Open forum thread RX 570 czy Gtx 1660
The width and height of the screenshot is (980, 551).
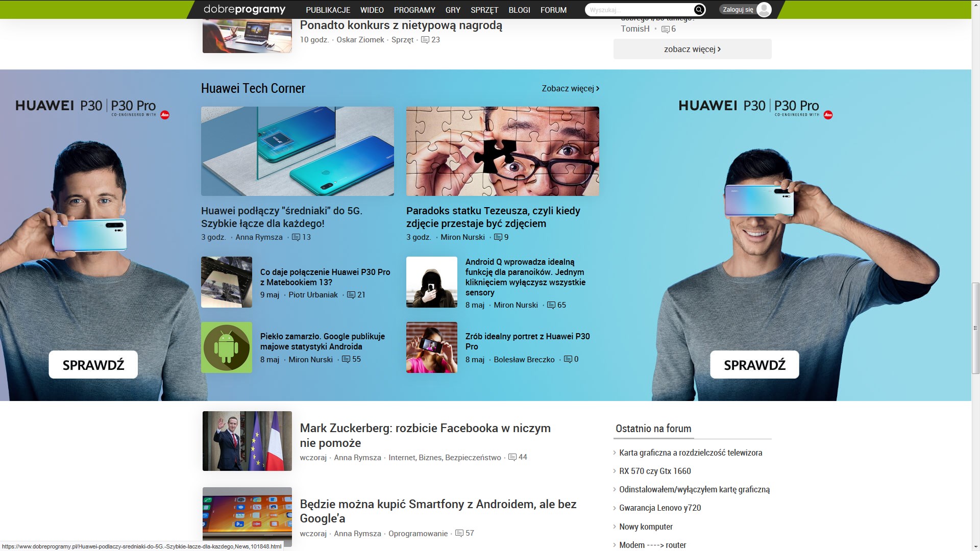coord(655,471)
